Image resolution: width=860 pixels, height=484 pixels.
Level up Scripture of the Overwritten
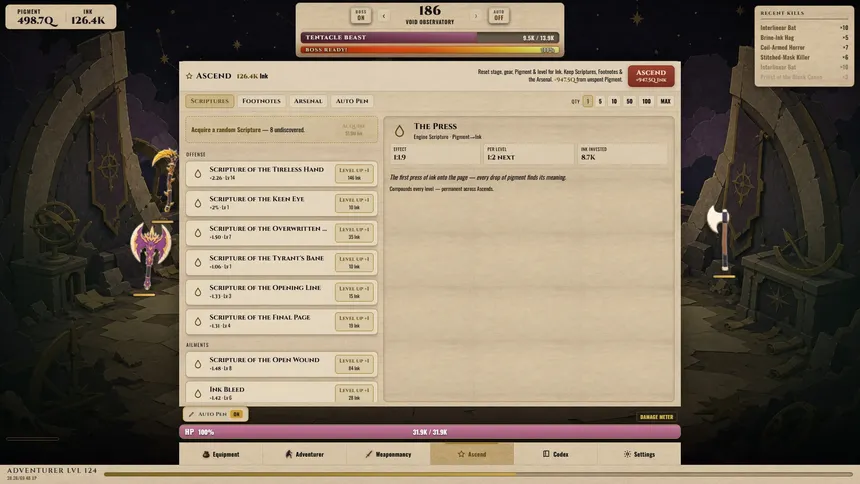(x=354, y=233)
